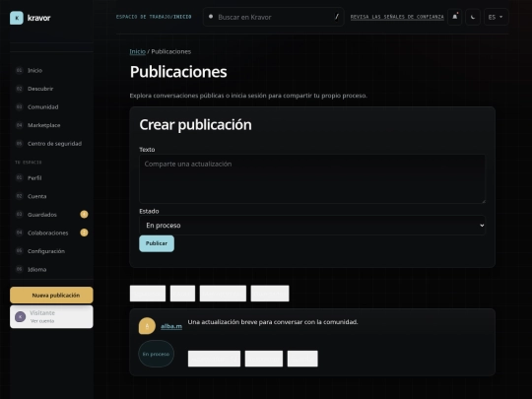This screenshot has height=399, width=532.
Task: Click the 'Una actualización breve' post text
Action: coord(273,322)
